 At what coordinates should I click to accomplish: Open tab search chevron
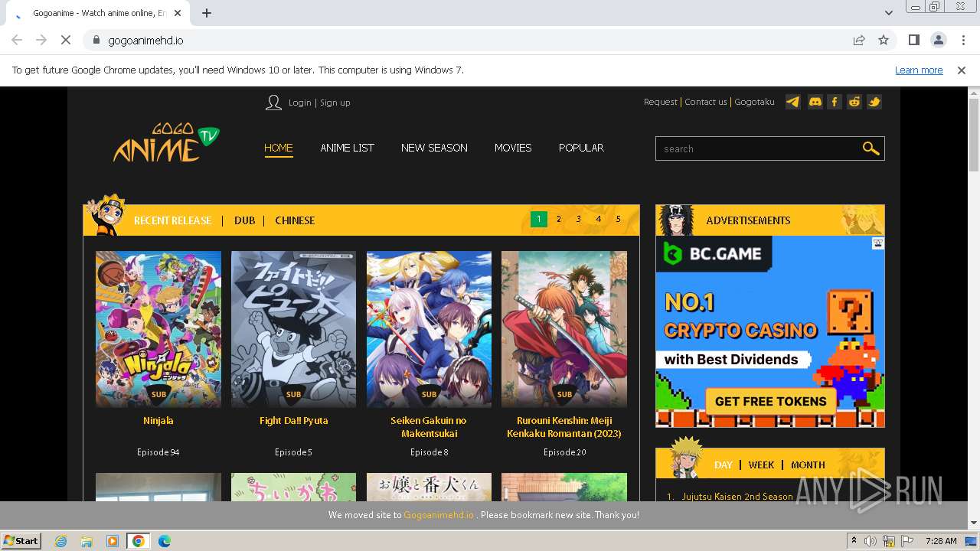888,13
